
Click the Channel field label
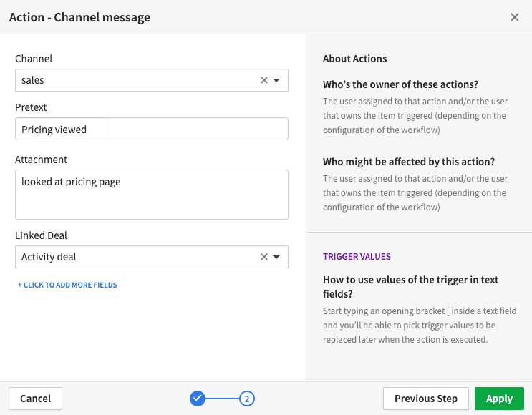34,59
